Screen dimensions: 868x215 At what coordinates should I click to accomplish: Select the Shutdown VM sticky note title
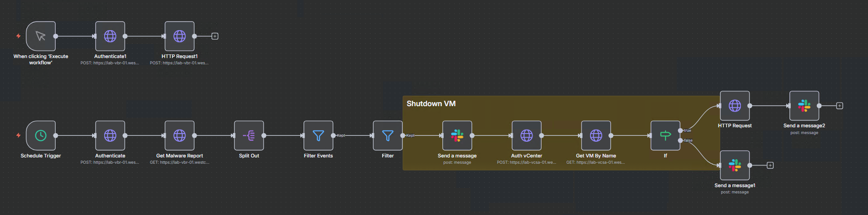pos(431,103)
